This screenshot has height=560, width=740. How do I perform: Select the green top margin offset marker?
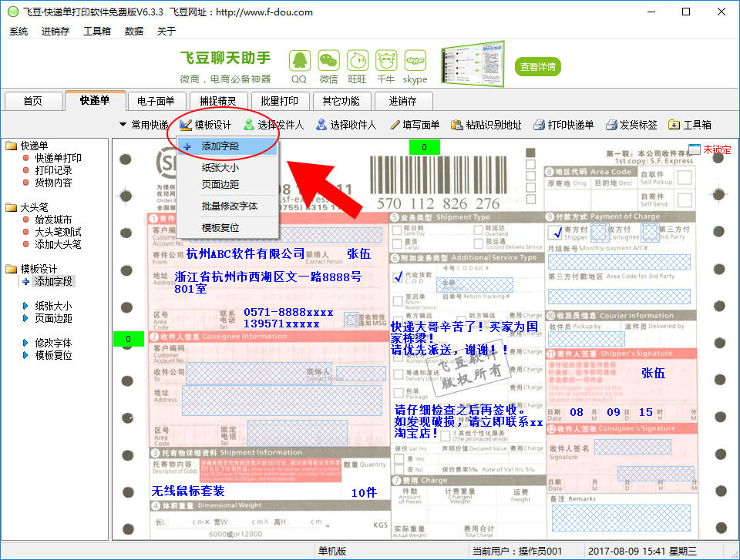[424, 147]
